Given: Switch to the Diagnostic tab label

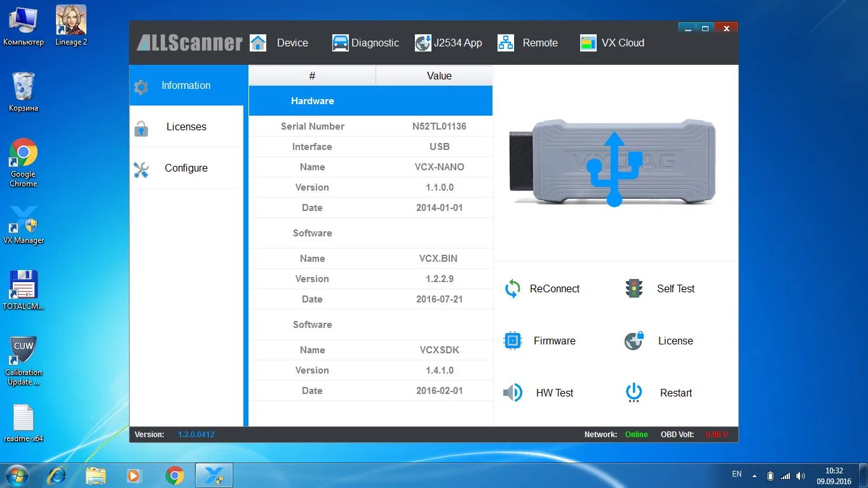Looking at the screenshot, I should coord(376,43).
